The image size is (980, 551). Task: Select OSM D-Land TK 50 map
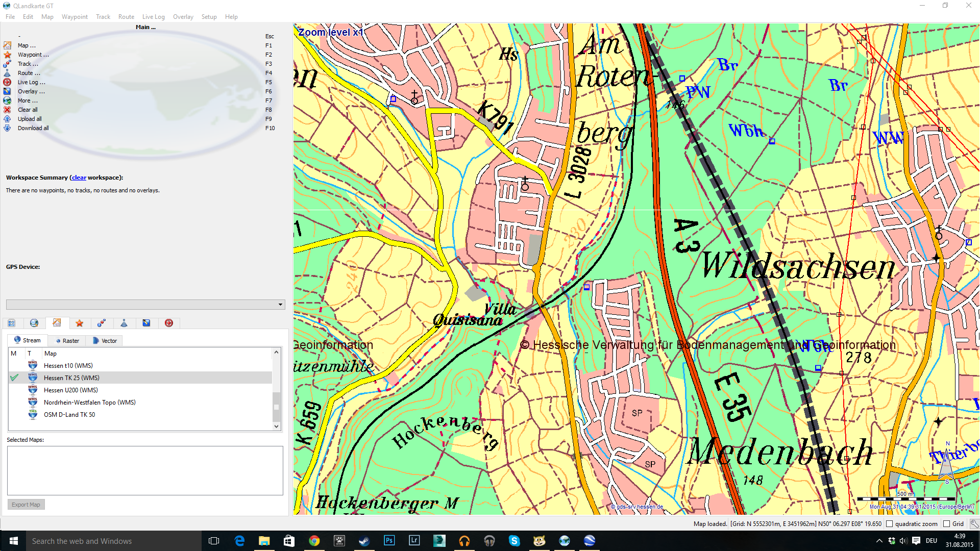click(x=69, y=415)
